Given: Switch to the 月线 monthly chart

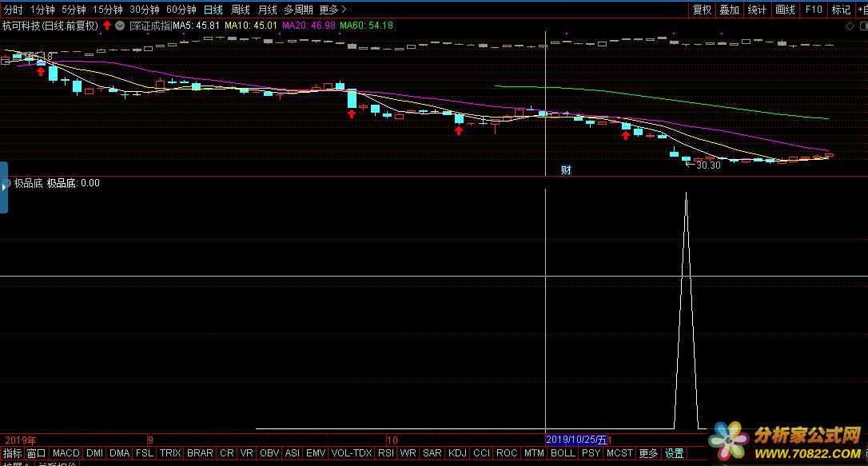Looking at the screenshot, I should 268,10.
